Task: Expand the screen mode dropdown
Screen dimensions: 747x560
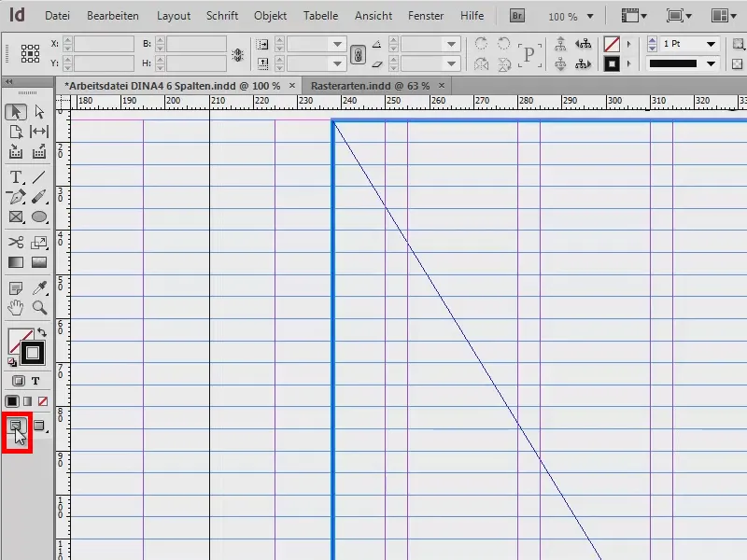Action: [688, 15]
